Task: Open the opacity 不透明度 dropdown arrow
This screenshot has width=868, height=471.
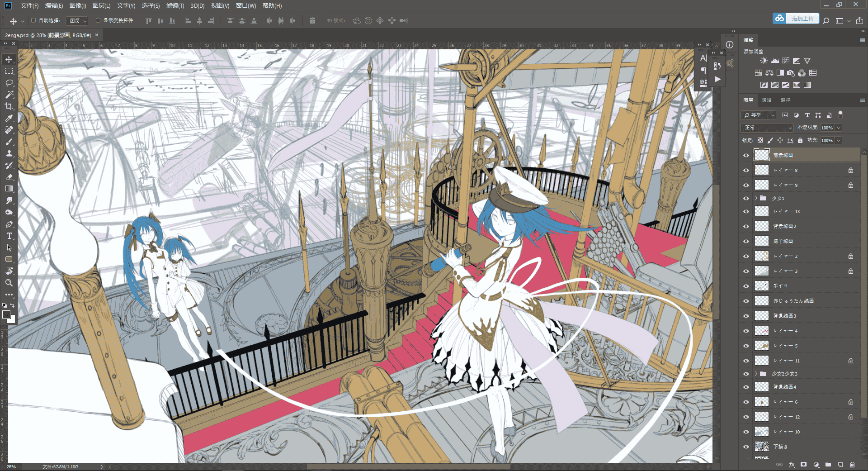Action: click(x=839, y=128)
